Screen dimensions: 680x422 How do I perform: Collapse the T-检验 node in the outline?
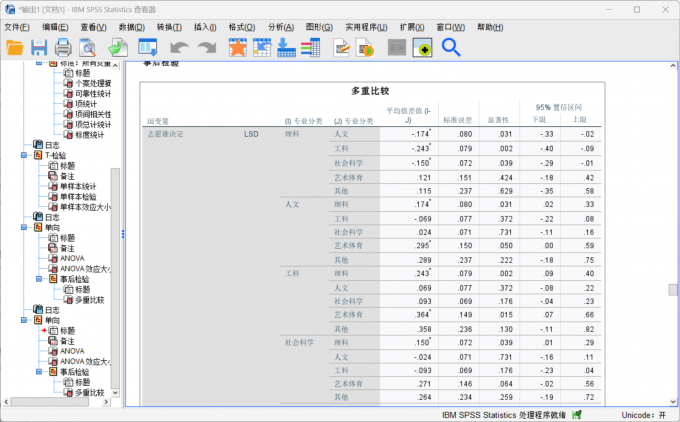pyautogui.click(x=24, y=155)
